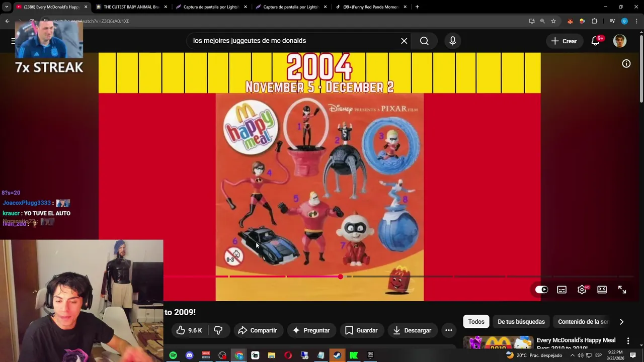Viewport: 644px width, 362px height.
Task: Select Contenido de la serie chip
Action: [583, 322]
